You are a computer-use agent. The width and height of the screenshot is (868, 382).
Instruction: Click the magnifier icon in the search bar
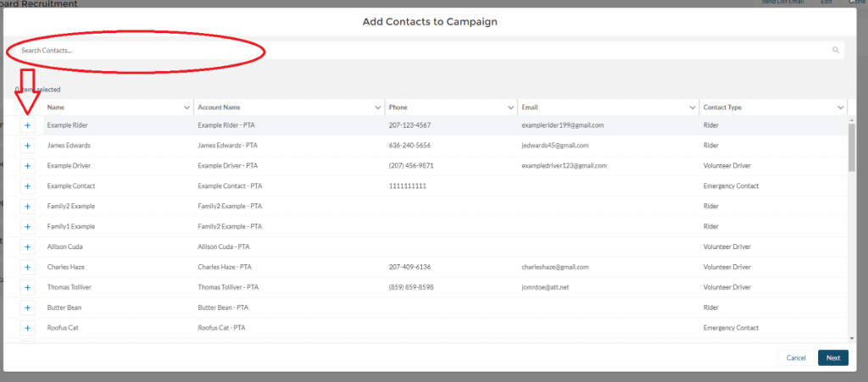pyautogui.click(x=836, y=51)
